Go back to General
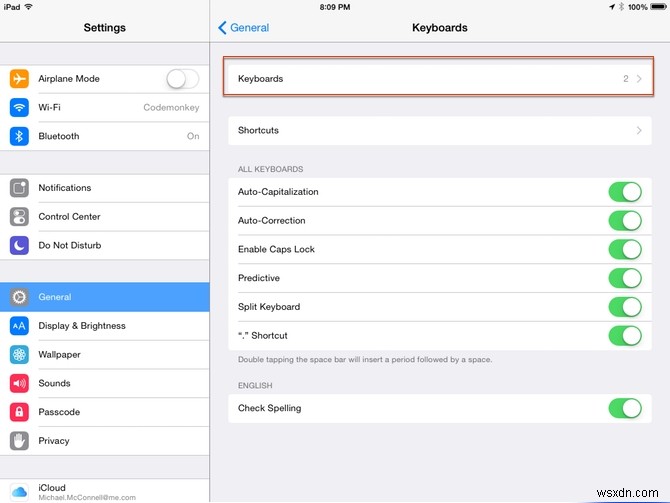Viewport: 670px width, 503px height. [244, 28]
